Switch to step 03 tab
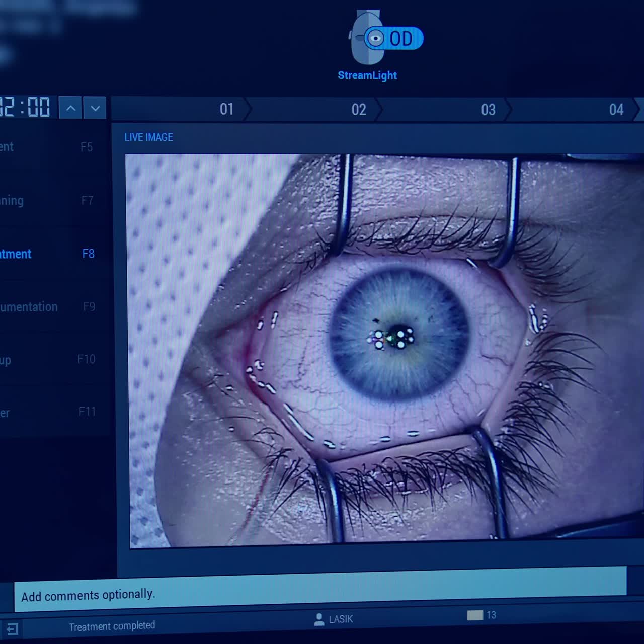The image size is (644, 644). [487, 109]
